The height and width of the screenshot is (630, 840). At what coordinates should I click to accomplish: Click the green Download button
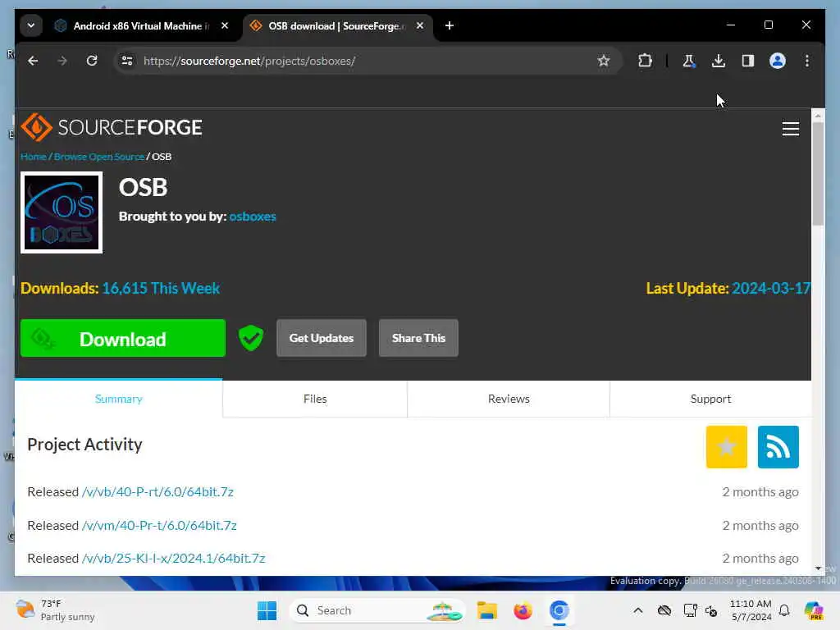(123, 338)
